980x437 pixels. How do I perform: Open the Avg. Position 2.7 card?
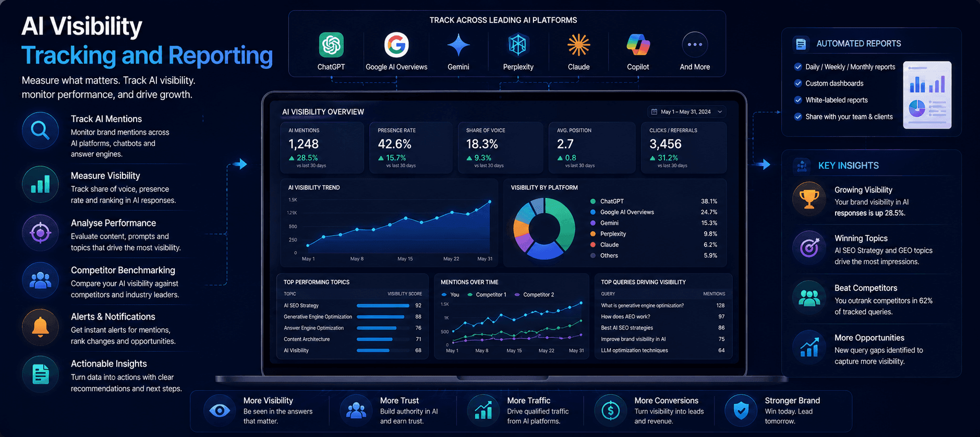[x=592, y=148]
